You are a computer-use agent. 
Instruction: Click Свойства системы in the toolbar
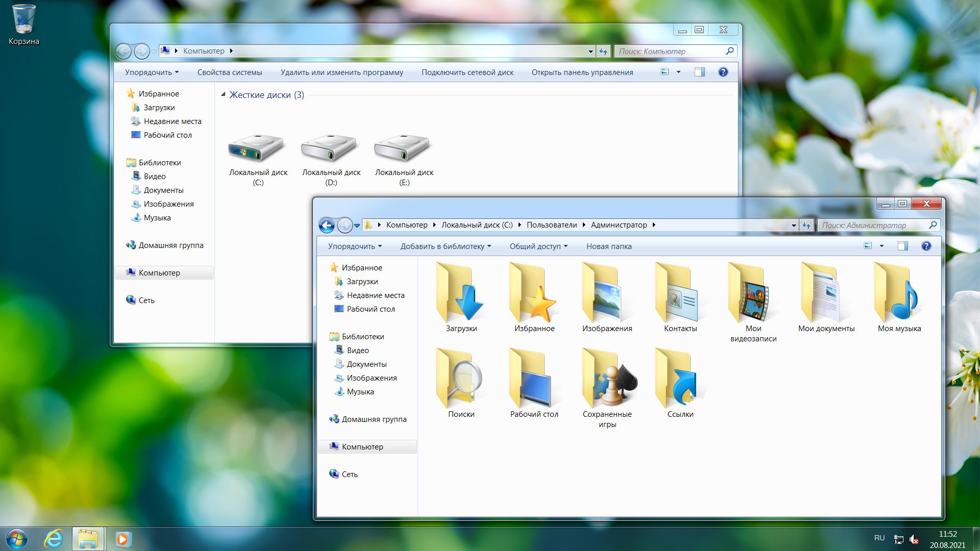(230, 72)
